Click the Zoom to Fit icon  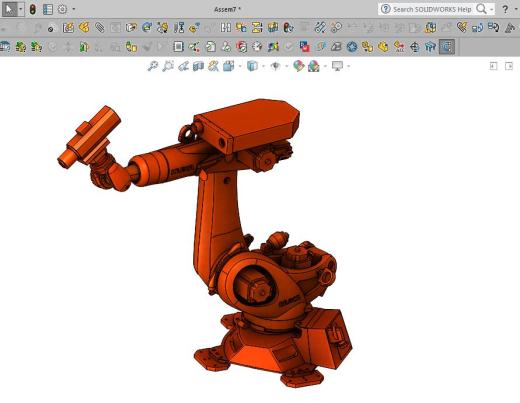[153, 66]
